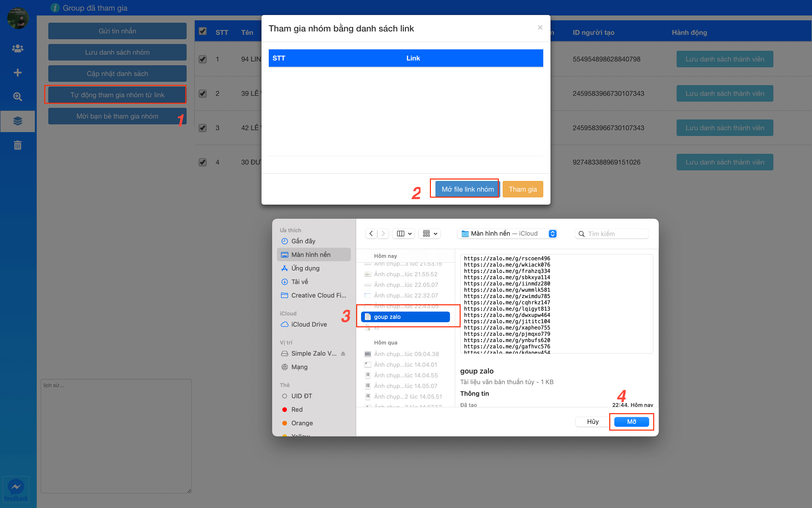This screenshot has height=508, width=812.
Task: Select file Ảnh chụp...lúc 14.04.55
Action: [x=405, y=375]
